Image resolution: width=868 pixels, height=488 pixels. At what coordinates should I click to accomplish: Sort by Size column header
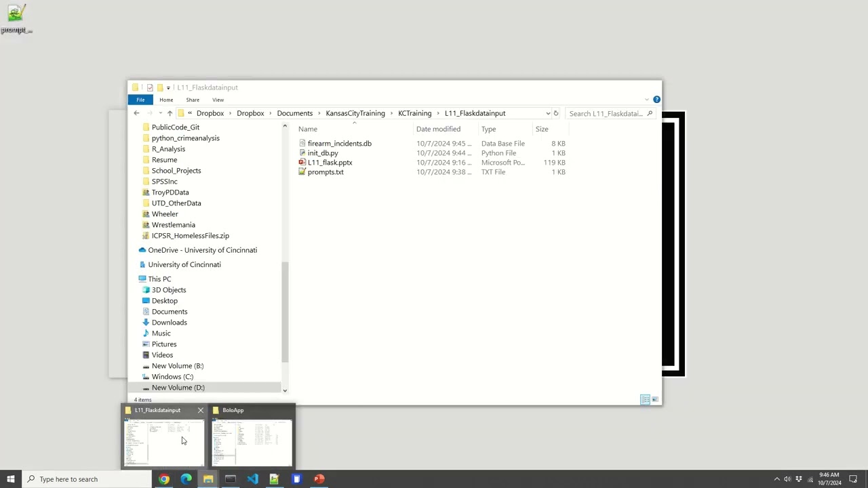point(542,129)
